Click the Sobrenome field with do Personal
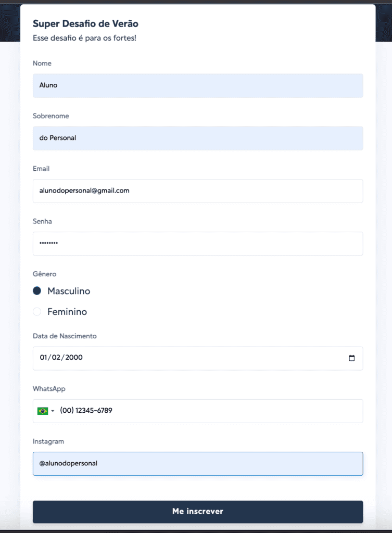This screenshot has width=392, height=533. [x=198, y=138]
